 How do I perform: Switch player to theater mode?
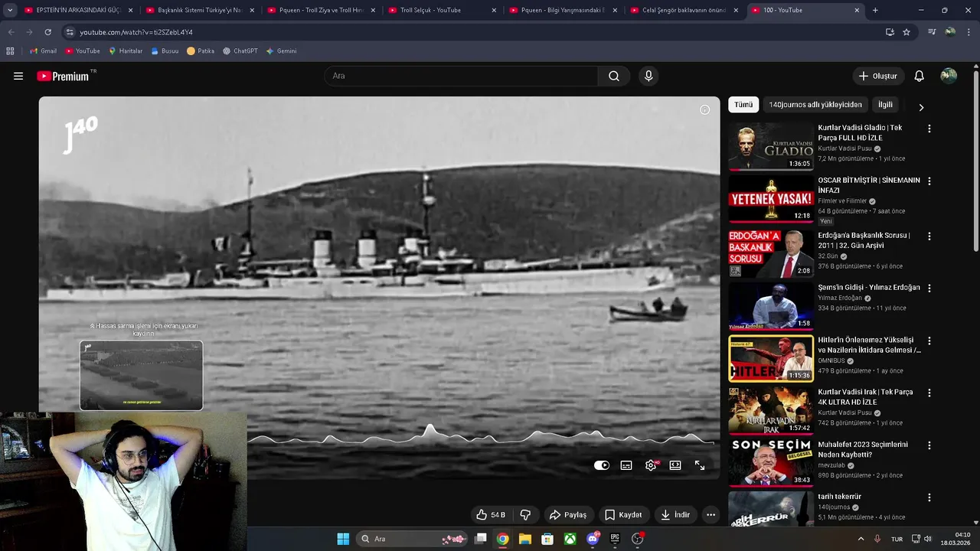coord(675,465)
